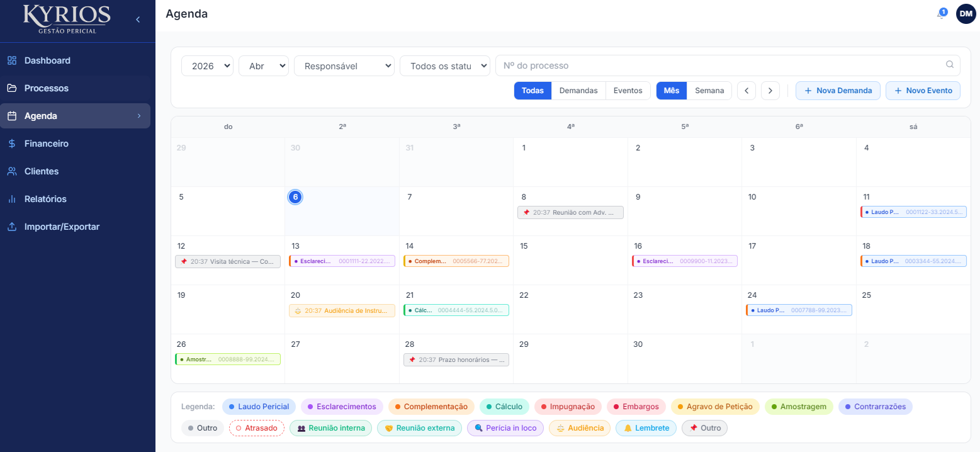Click the Reunião externa legend chip
This screenshot has height=452, width=980.
click(x=419, y=428)
